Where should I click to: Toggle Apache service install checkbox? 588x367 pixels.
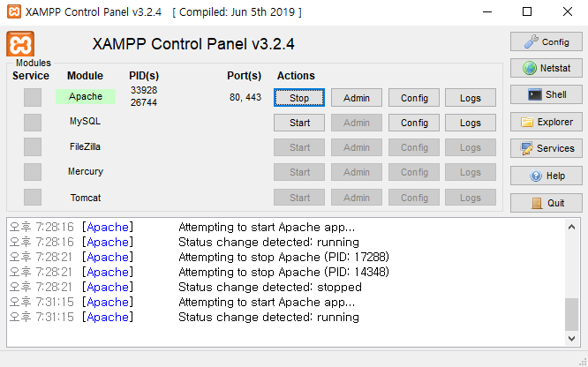tap(33, 97)
